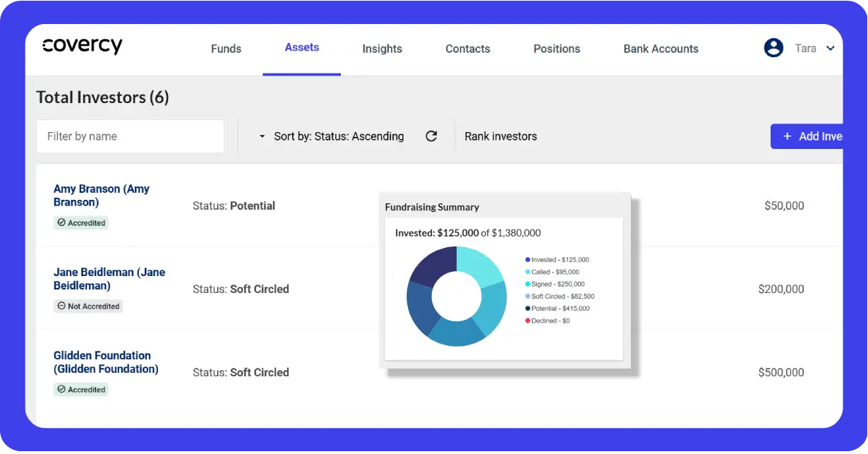Expand the chevron next to Tara

(831, 49)
